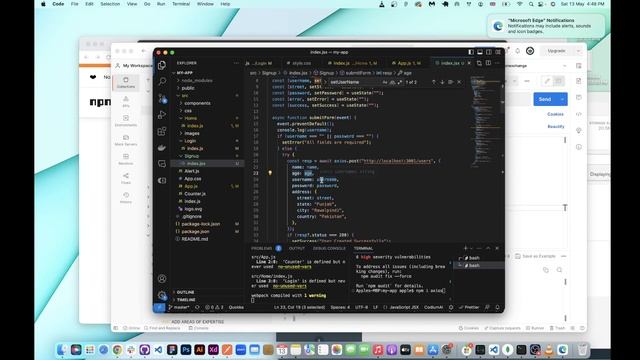Open the Docker view in activity bar
The image size is (640, 360).
click(162, 148)
